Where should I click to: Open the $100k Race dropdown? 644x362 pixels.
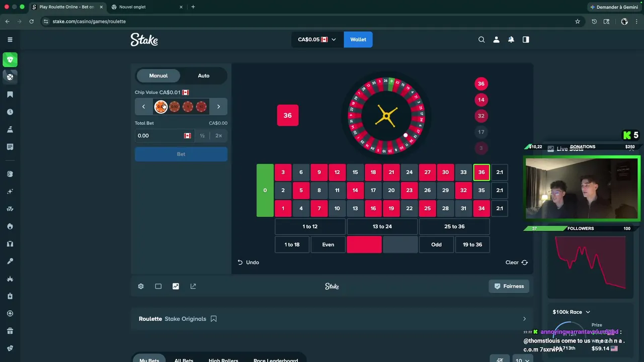coord(571,312)
